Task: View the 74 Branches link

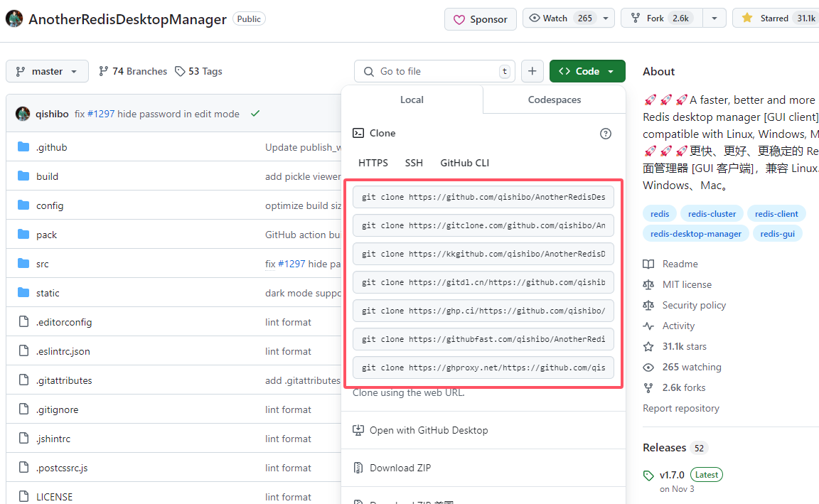Action: [x=133, y=72]
